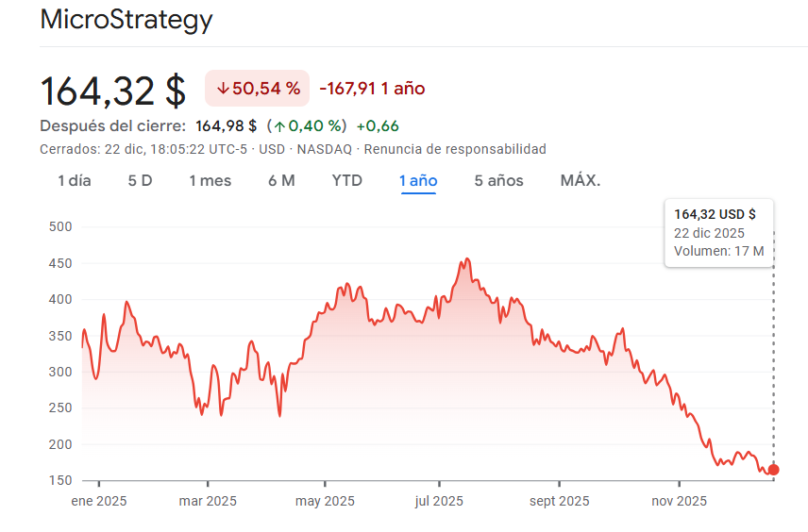Click the green up arrow after-hours indicator

coord(279,125)
